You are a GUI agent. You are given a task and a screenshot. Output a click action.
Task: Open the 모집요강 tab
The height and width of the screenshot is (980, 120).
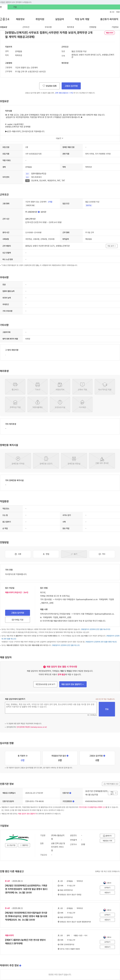pyautogui.click(x=4, y=27)
